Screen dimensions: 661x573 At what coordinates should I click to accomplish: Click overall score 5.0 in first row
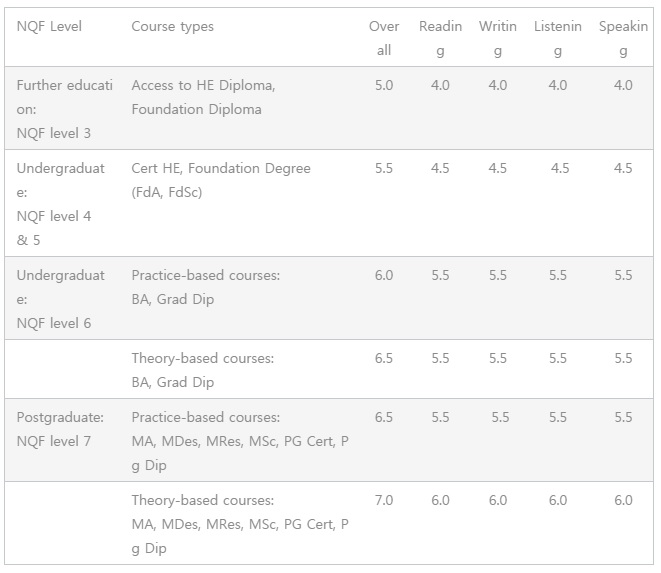point(384,86)
